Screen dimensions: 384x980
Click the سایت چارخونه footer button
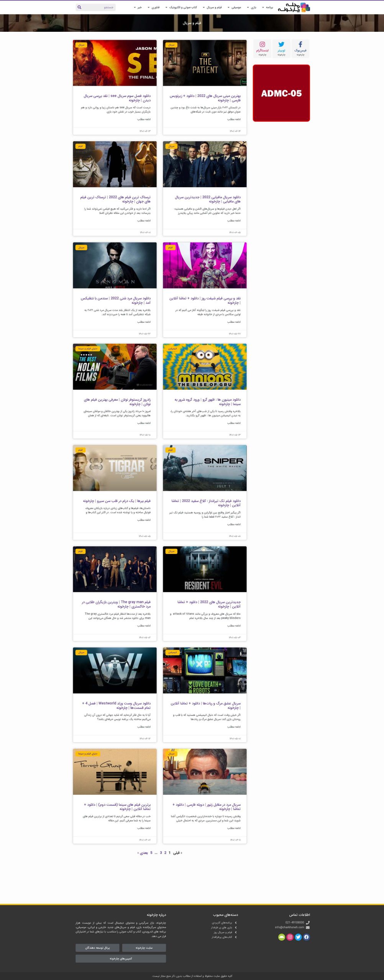coord(144,947)
